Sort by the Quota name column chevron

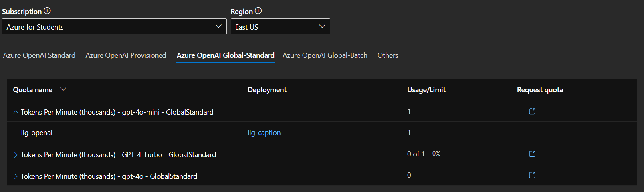(x=63, y=89)
